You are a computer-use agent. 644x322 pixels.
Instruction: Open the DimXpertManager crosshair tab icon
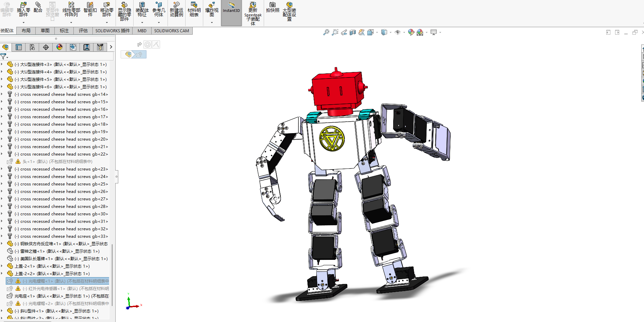click(x=46, y=47)
